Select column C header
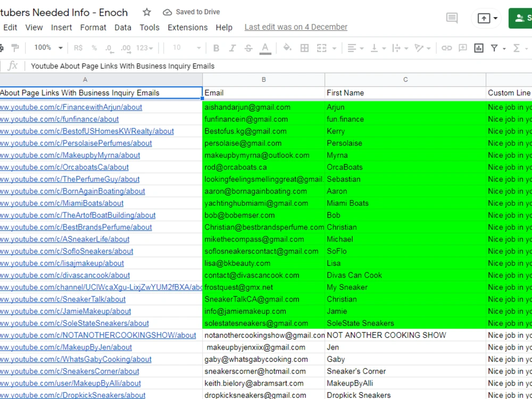Screen dimensions: 532x399 click(405, 80)
